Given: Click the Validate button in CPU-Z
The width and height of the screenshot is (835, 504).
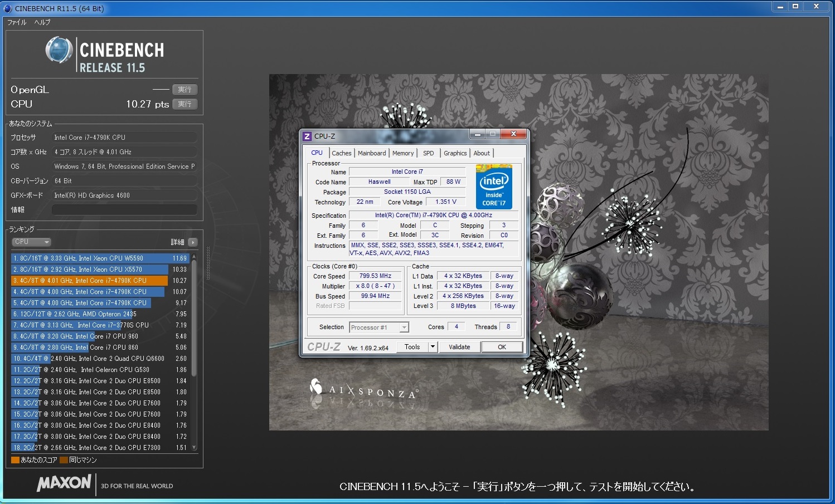Looking at the screenshot, I should [x=459, y=347].
